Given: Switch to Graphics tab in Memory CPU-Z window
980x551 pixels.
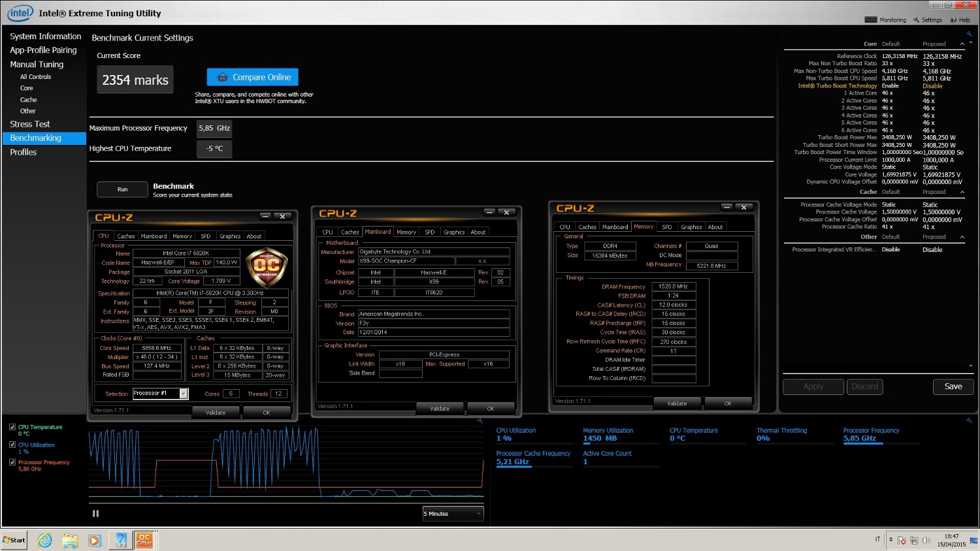Looking at the screenshot, I should click(x=691, y=227).
